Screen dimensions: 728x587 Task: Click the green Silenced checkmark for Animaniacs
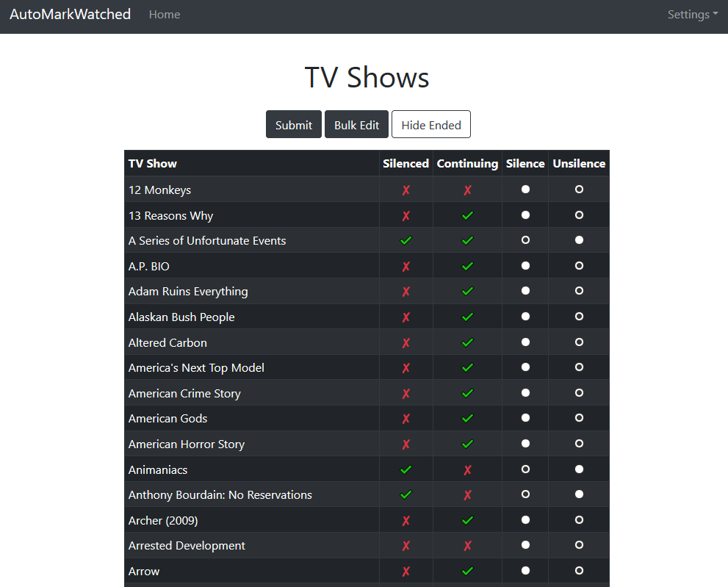[x=406, y=470]
